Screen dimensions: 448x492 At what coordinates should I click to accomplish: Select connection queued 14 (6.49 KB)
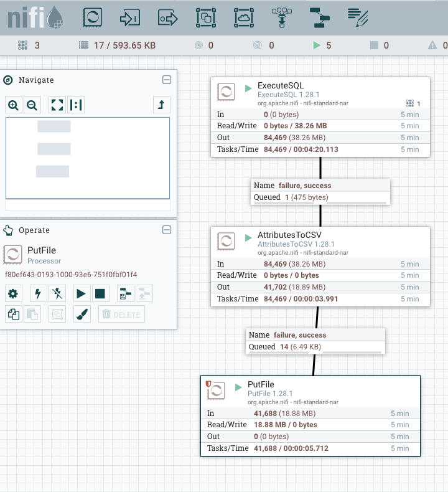click(315, 347)
